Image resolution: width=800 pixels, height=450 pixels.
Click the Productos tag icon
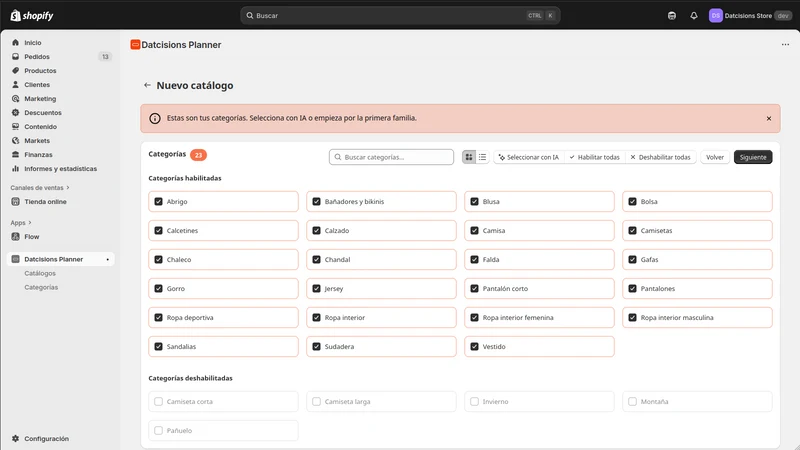15,71
